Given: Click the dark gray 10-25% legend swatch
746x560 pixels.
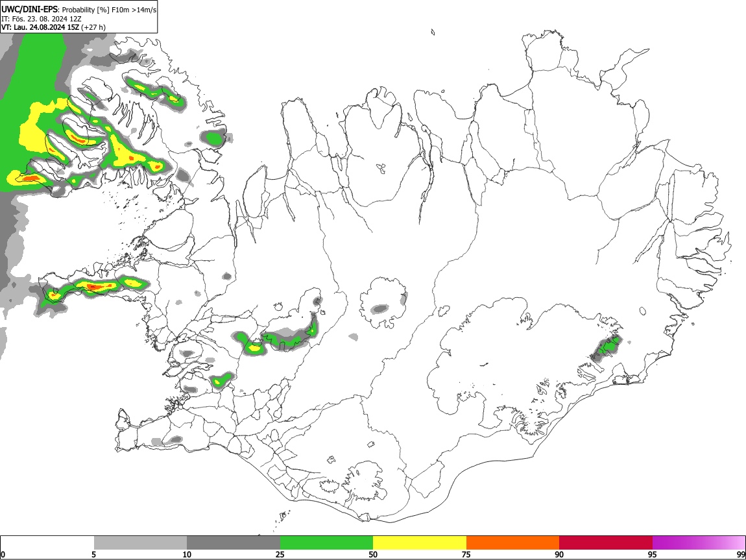Looking at the screenshot, I should coord(234,543).
